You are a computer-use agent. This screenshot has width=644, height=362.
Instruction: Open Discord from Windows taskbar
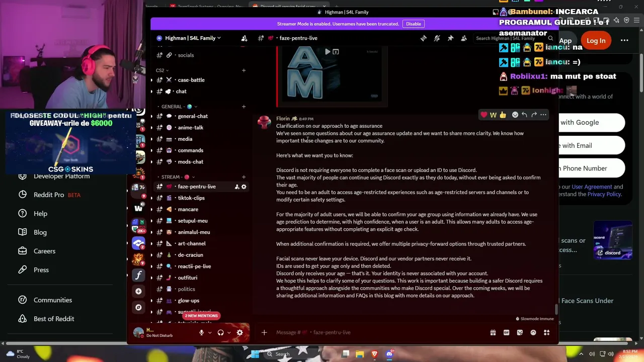click(x=389, y=354)
